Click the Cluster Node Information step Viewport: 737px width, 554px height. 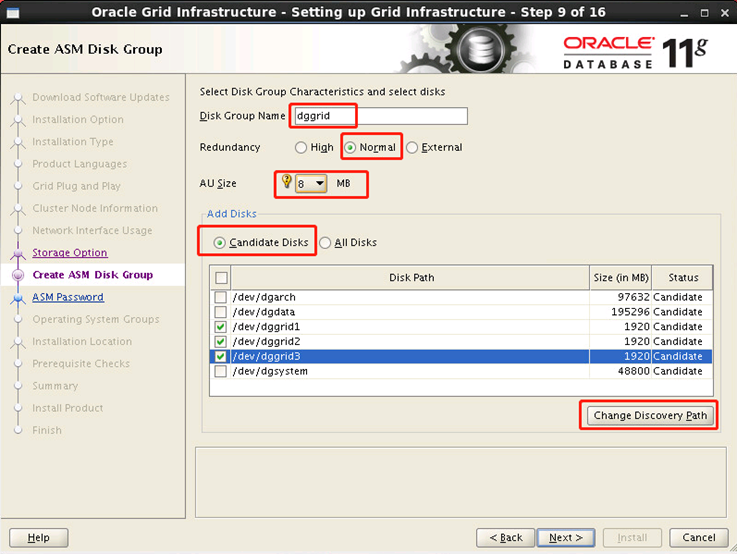tap(95, 208)
